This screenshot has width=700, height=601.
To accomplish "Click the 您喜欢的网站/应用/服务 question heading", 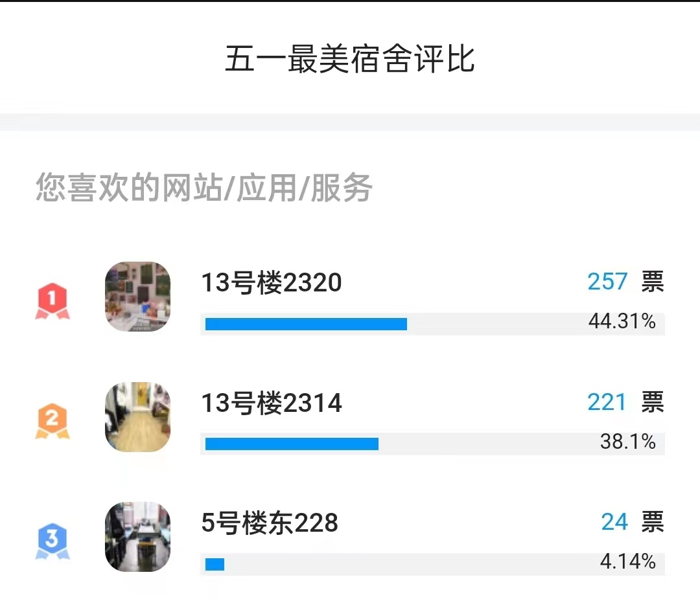I will click(x=204, y=187).
